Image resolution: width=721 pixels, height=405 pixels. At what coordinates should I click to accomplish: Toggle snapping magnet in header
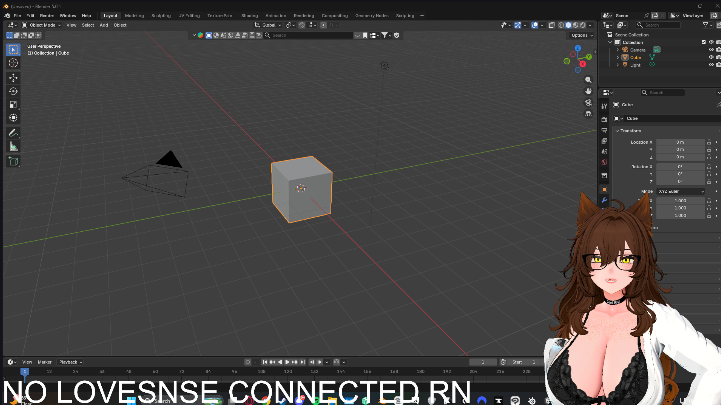pos(302,25)
